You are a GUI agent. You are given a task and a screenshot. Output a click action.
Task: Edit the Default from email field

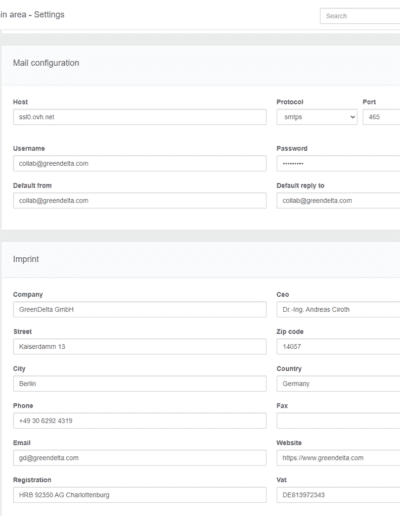click(x=140, y=201)
